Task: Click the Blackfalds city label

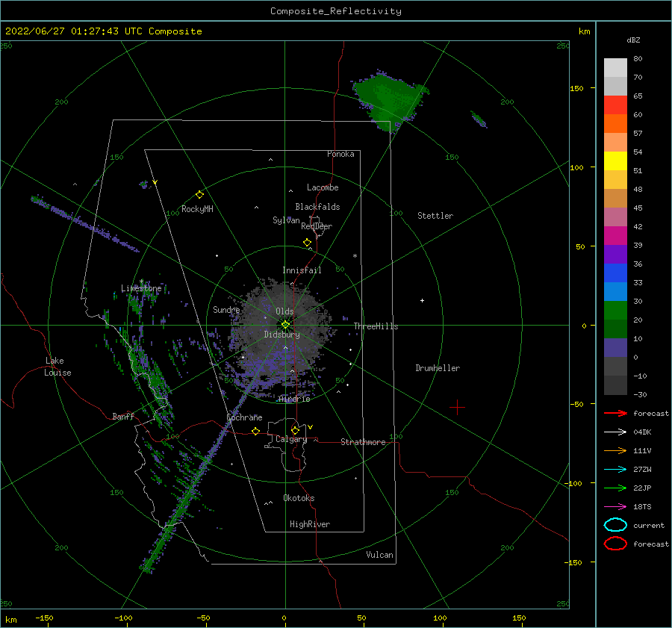Action: point(317,207)
